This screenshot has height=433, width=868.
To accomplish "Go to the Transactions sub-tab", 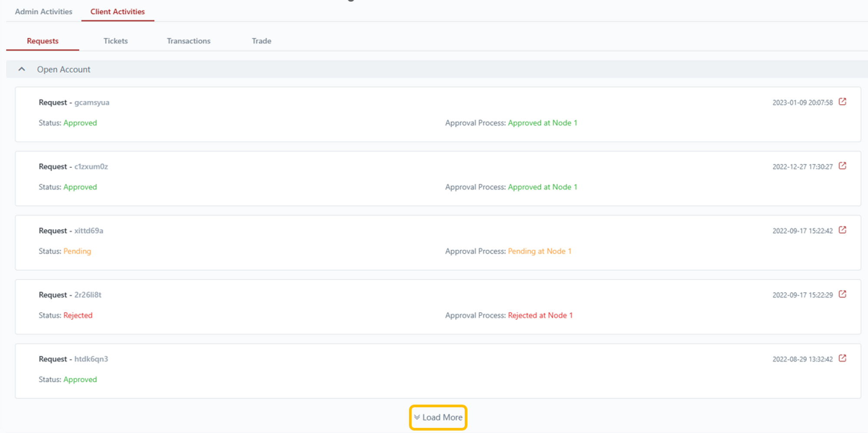I will pyautogui.click(x=188, y=41).
